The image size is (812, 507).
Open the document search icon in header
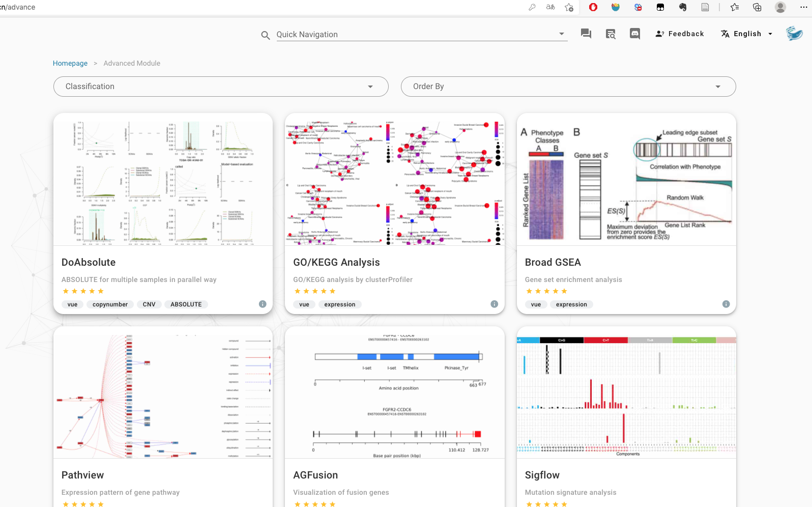pos(611,34)
